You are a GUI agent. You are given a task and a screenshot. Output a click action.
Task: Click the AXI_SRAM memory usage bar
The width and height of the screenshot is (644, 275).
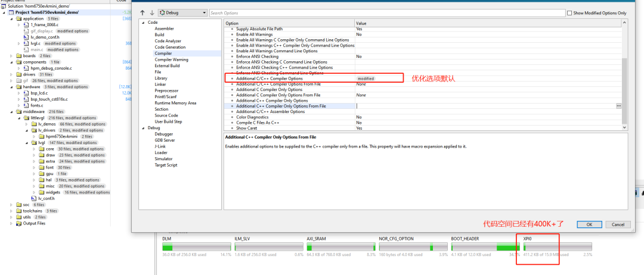(x=341, y=246)
